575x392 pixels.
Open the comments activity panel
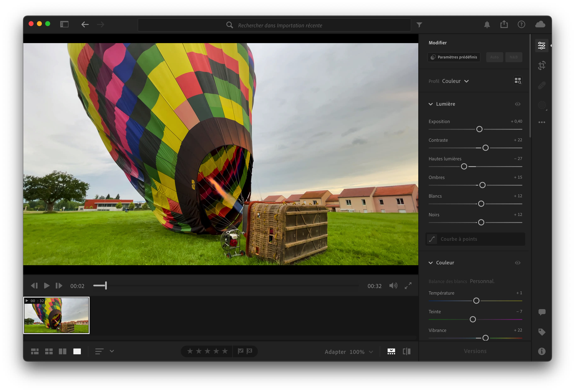coord(542,312)
